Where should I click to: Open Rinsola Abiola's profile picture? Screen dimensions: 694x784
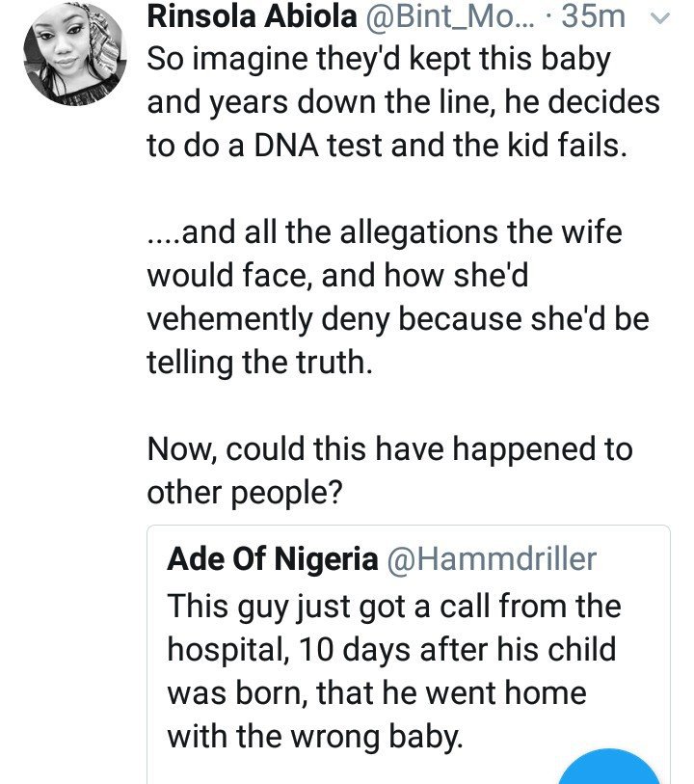[73, 55]
